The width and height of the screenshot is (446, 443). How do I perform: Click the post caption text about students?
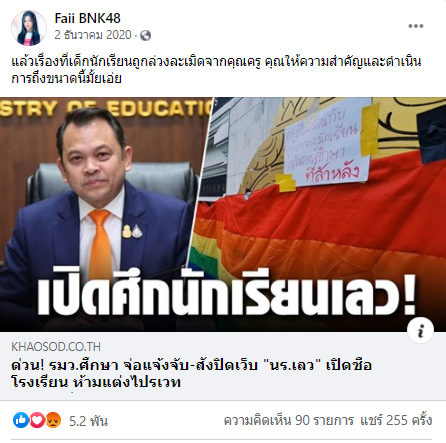217,70
